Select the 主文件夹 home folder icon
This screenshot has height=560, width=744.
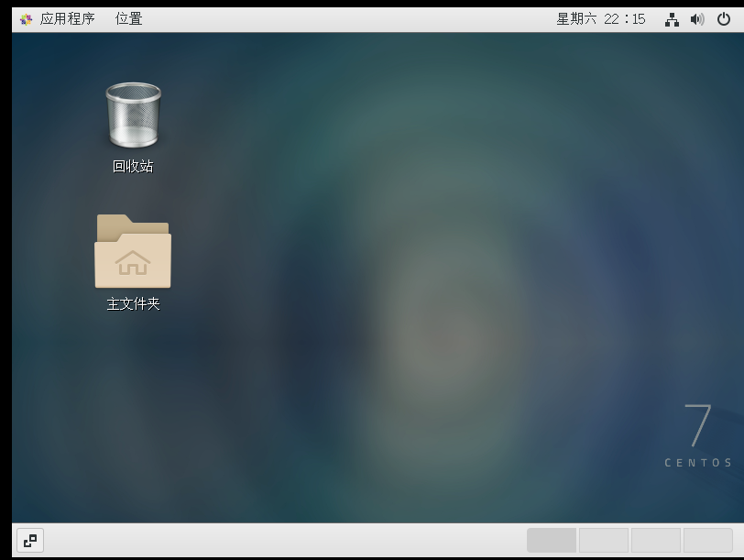click(x=133, y=251)
